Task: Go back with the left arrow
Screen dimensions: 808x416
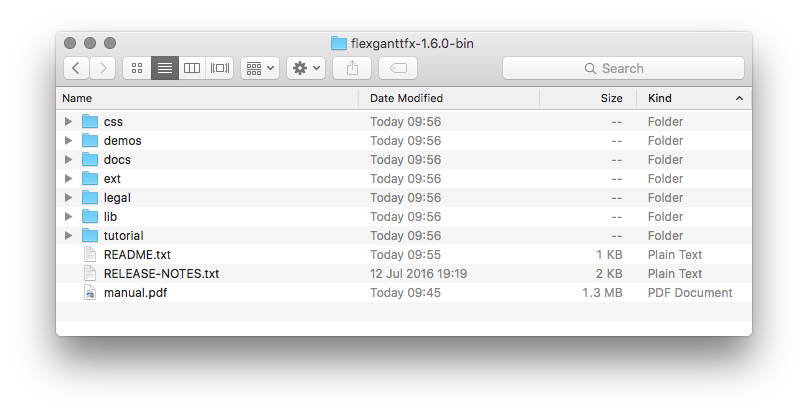Action: [x=76, y=68]
